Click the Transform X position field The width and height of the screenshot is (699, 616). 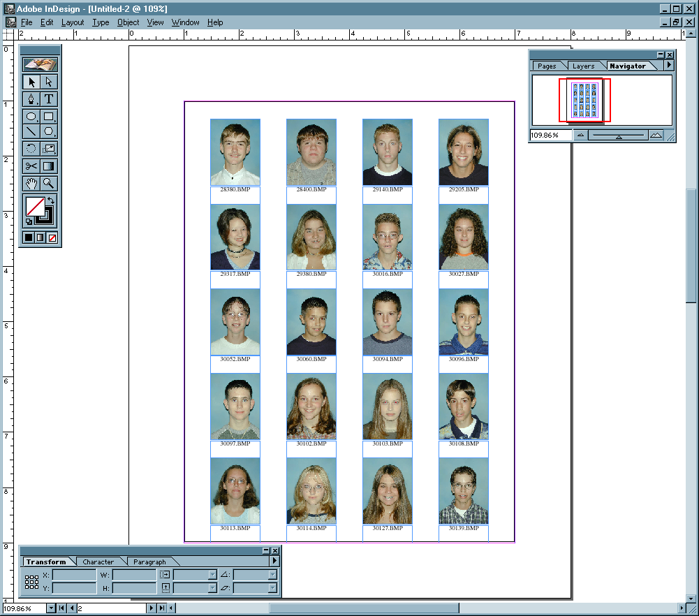(x=74, y=575)
